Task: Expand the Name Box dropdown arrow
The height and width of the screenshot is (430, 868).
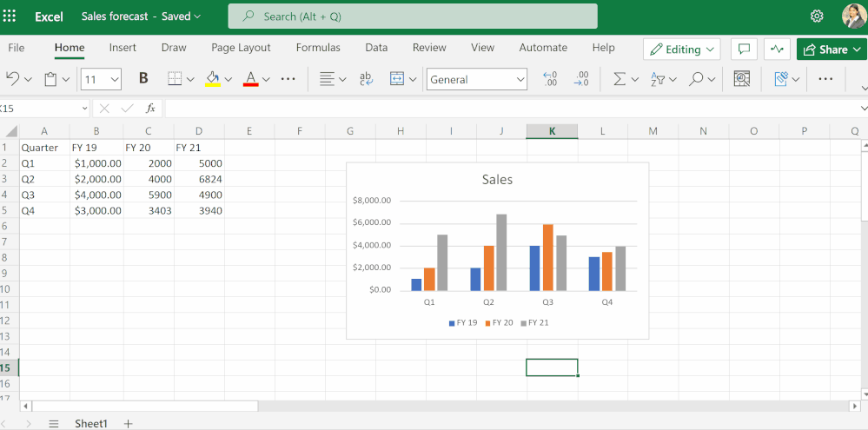Action: tap(84, 109)
